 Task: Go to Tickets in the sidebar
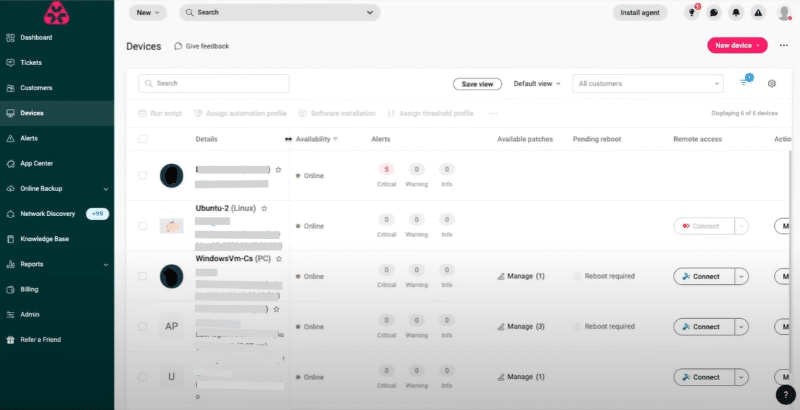click(x=31, y=63)
